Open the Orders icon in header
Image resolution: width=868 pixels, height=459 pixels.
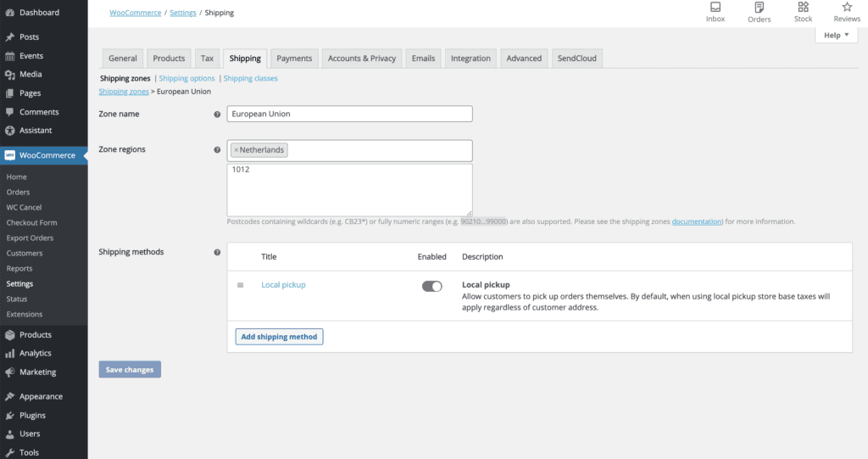coord(759,7)
